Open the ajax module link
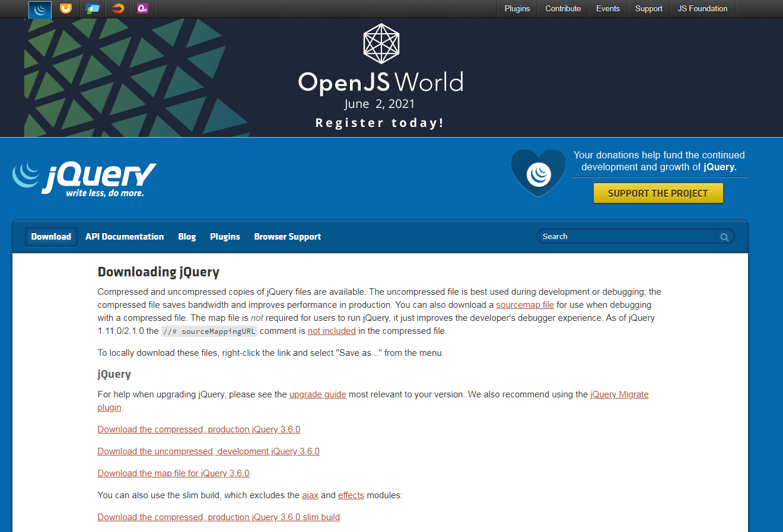This screenshot has height=532, width=783. pos(310,495)
